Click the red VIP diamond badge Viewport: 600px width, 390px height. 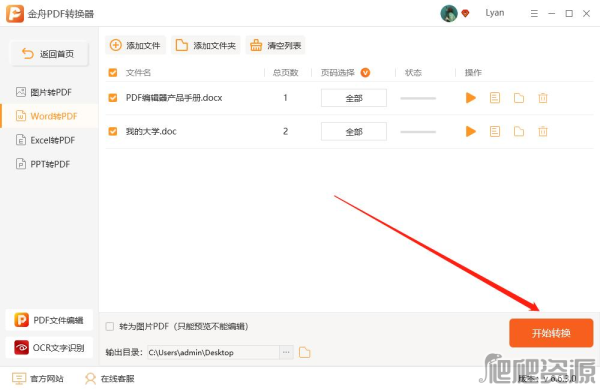pyautogui.click(x=465, y=14)
